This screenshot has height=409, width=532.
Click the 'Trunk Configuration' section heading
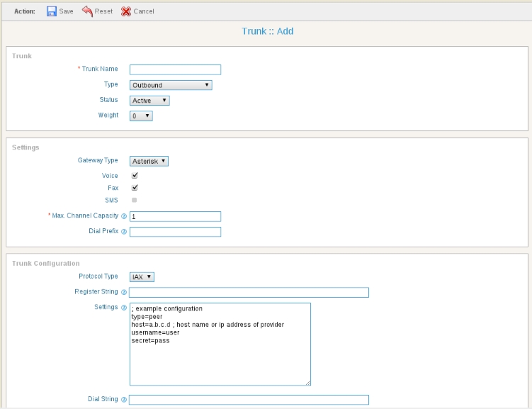pyautogui.click(x=46, y=264)
